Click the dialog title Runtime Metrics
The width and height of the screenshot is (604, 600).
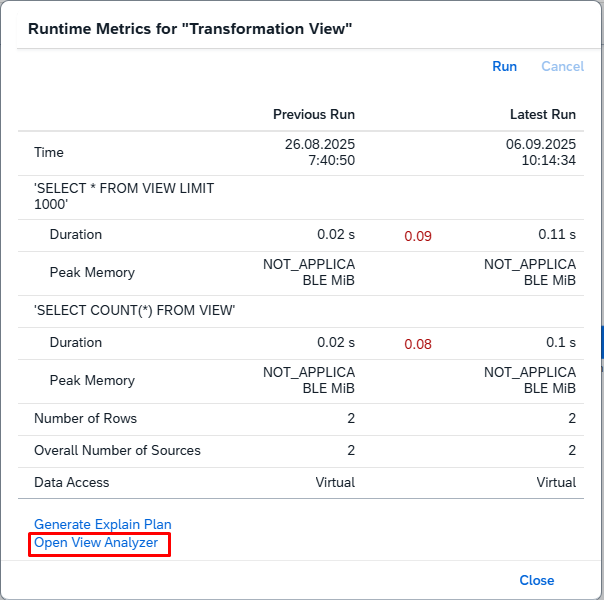pyautogui.click(x=190, y=28)
